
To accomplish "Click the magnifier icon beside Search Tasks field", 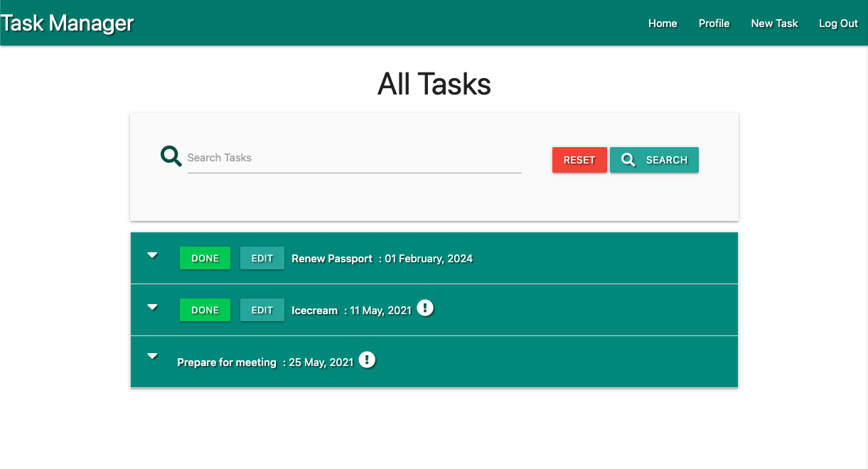I will [171, 156].
